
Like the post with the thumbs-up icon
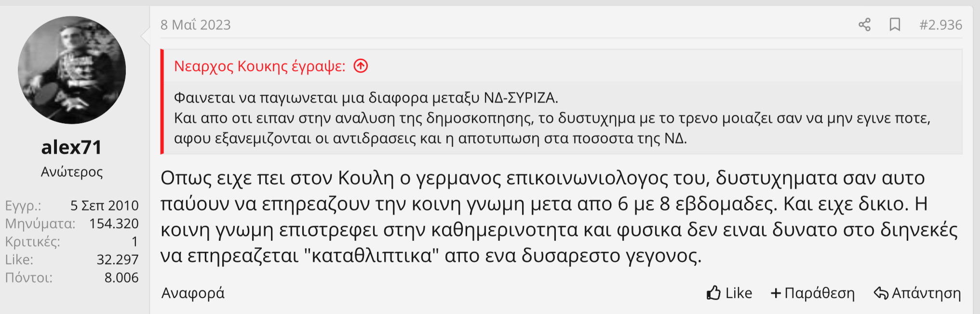pyautogui.click(x=729, y=293)
